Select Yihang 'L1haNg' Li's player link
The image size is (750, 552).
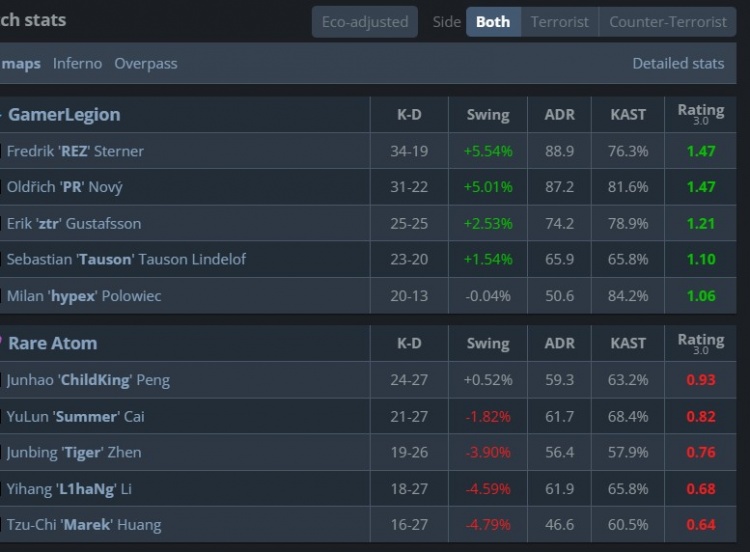coord(69,489)
